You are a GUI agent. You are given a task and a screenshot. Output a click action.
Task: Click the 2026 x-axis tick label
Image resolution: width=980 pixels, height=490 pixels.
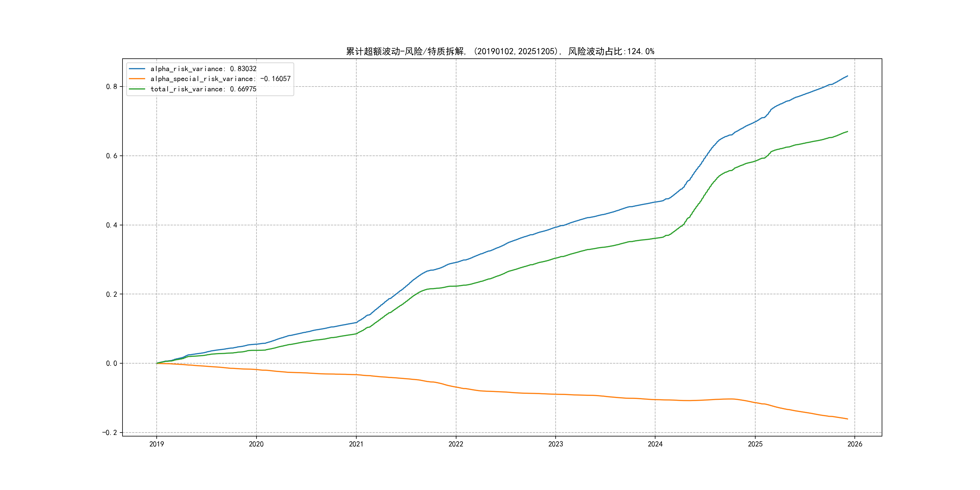(x=855, y=444)
